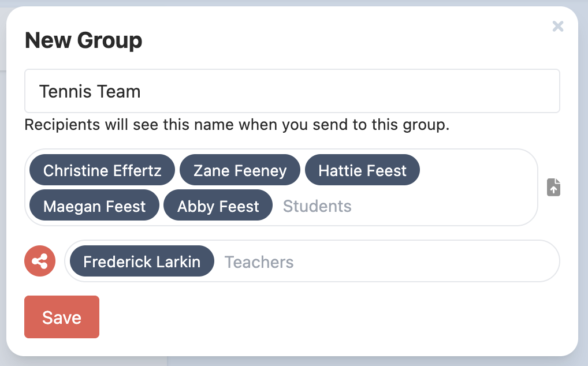Image resolution: width=588 pixels, height=366 pixels.
Task: Click the red share icon near Teachers
Action: pyautogui.click(x=40, y=262)
